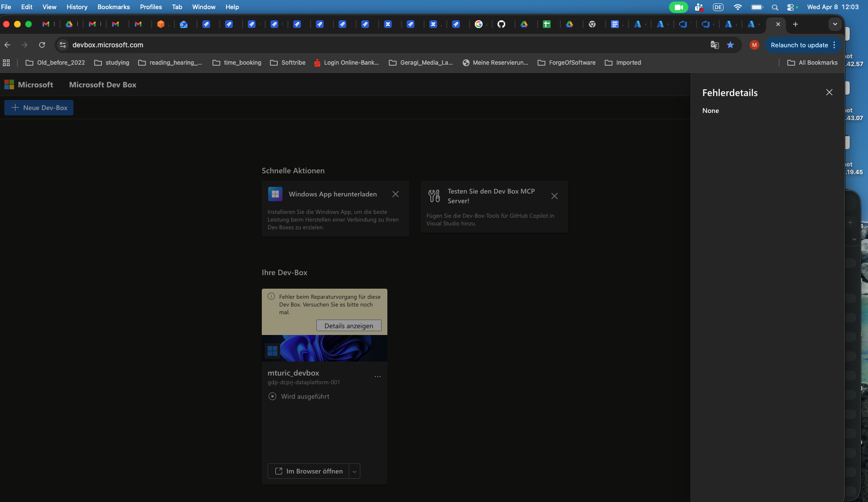
Task: Click the Microsoft logo in the Dev Box header
Action: coord(9,84)
